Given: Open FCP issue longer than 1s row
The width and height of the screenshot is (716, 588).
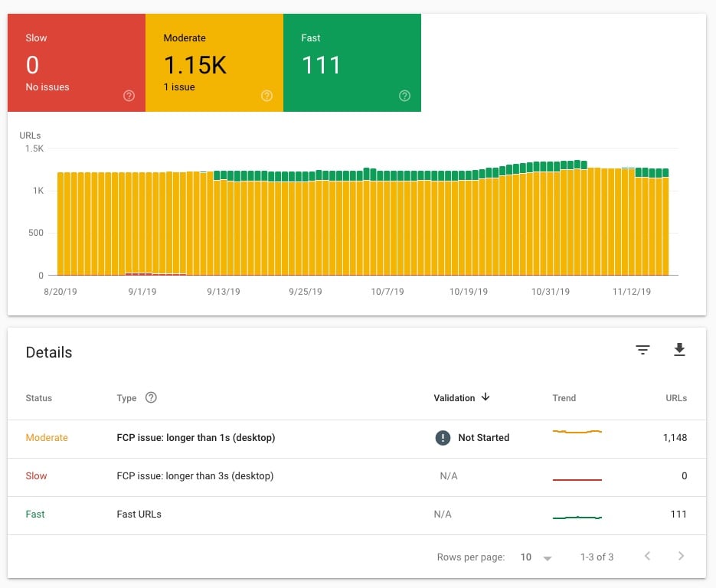Looking at the screenshot, I should (357, 439).
